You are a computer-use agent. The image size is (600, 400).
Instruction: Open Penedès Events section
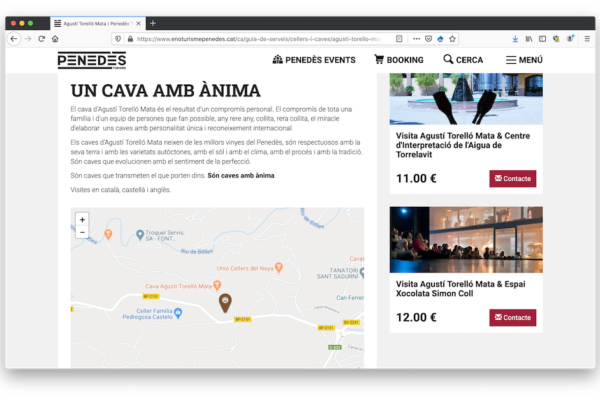[313, 60]
